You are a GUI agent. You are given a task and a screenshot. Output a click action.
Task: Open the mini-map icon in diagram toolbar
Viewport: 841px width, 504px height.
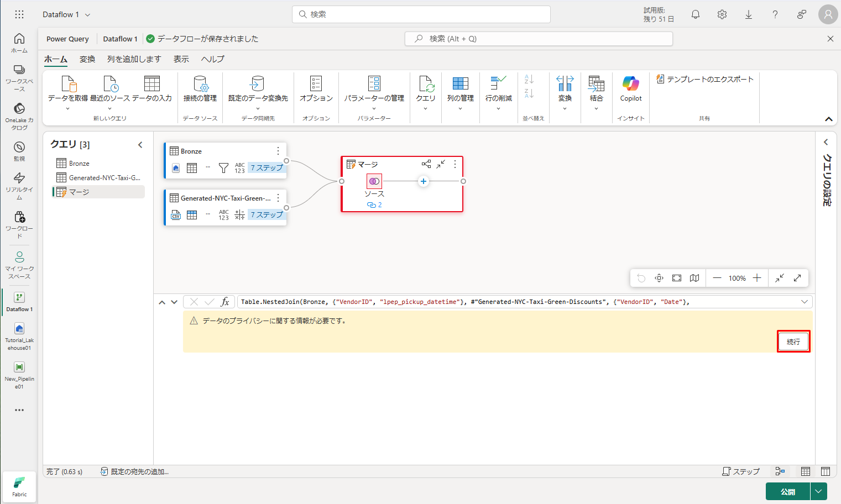694,278
